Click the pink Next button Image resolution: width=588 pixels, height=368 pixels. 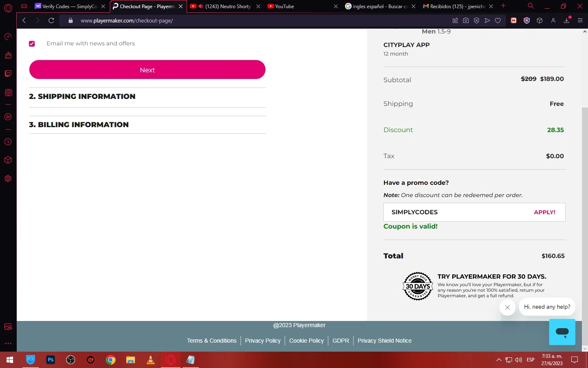[147, 70]
